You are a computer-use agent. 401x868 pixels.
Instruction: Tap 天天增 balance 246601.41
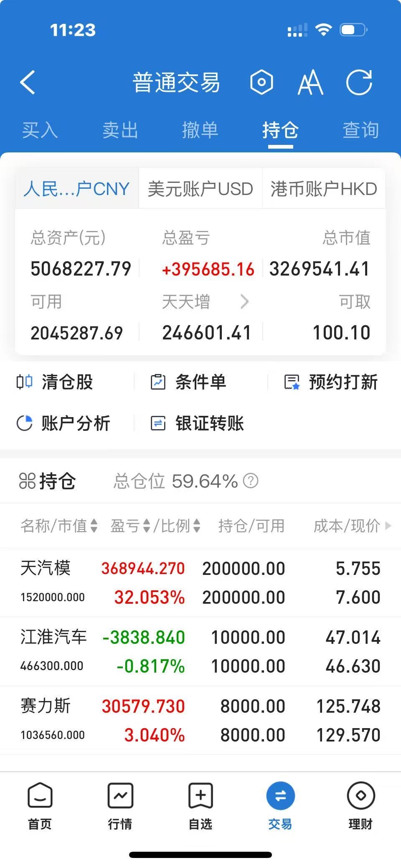click(x=207, y=333)
